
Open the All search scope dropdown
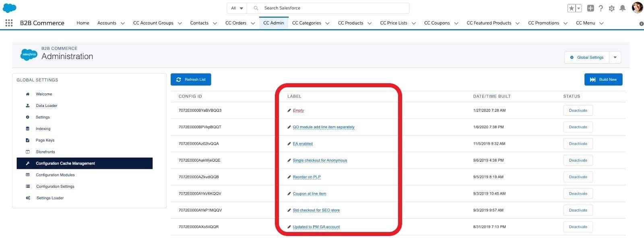[237, 8]
